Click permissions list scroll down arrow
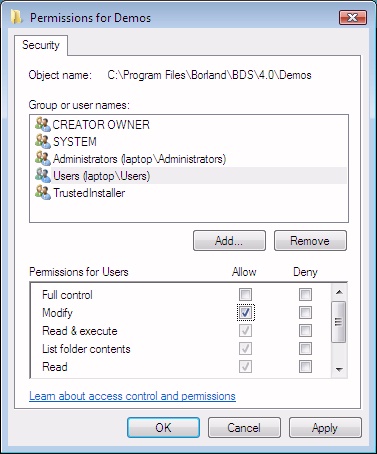The height and width of the screenshot is (454, 377). pos(339,369)
